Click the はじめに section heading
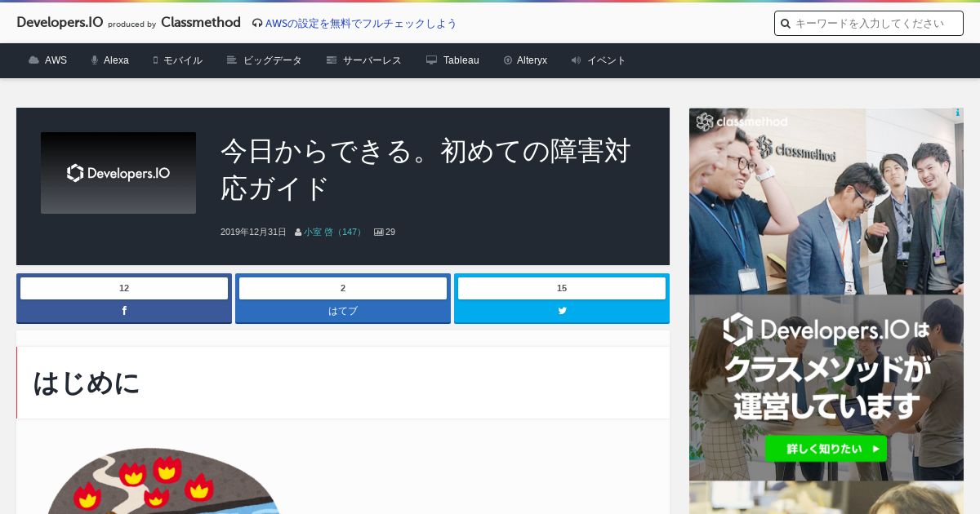This screenshot has height=514, width=980. coord(87,383)
